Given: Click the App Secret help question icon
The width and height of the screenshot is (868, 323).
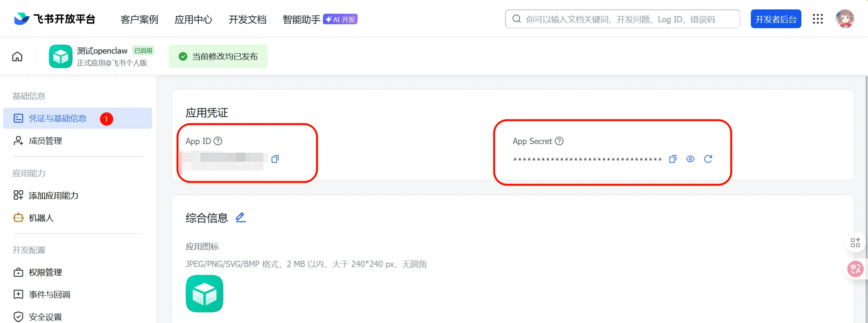Looking at the screenshot, I should [559, 141].
